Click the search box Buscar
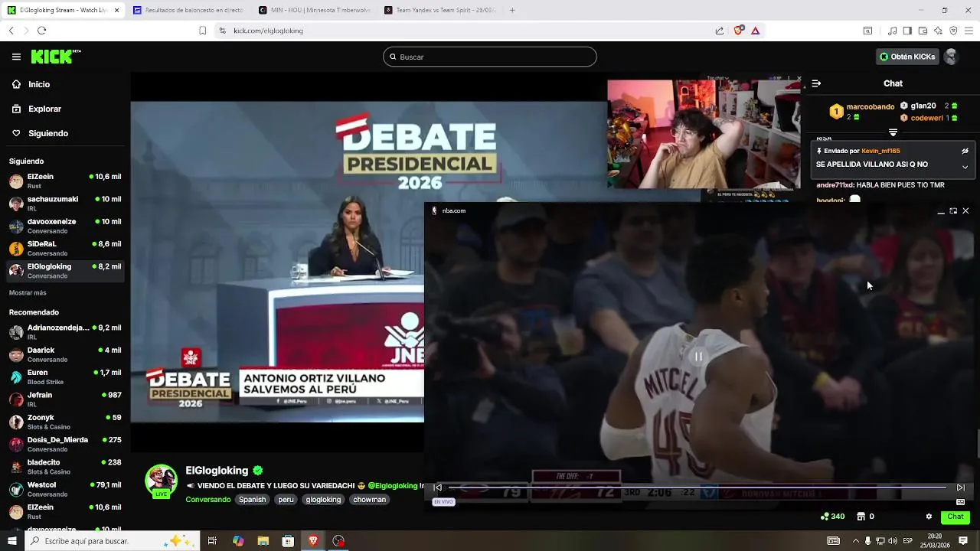The width and height of the screenshot is (980, 551). pos(490,57)
